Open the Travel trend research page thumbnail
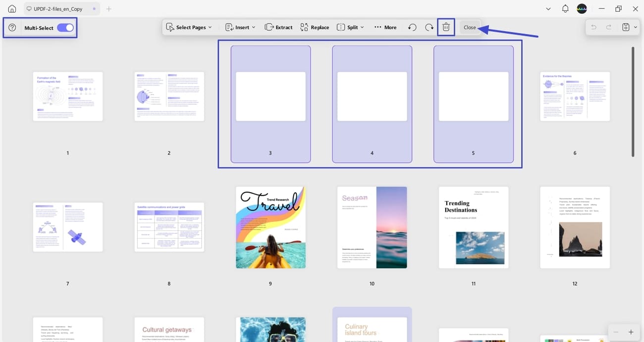 tap(270, 227)
